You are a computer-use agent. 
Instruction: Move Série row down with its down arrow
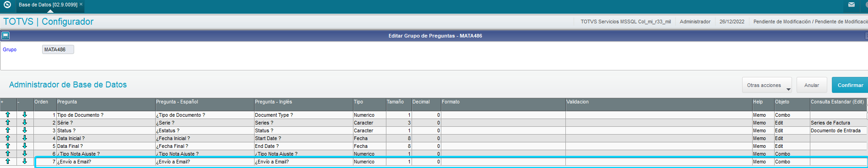25,123
